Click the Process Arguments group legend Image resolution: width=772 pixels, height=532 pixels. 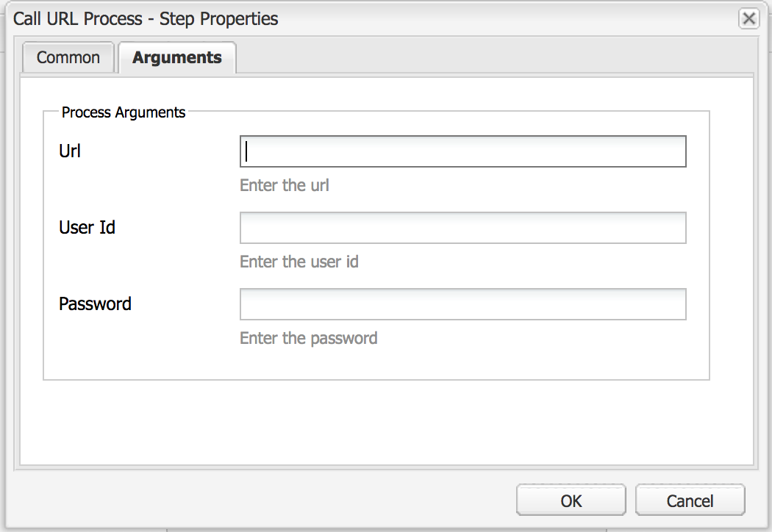pos(124,112)
